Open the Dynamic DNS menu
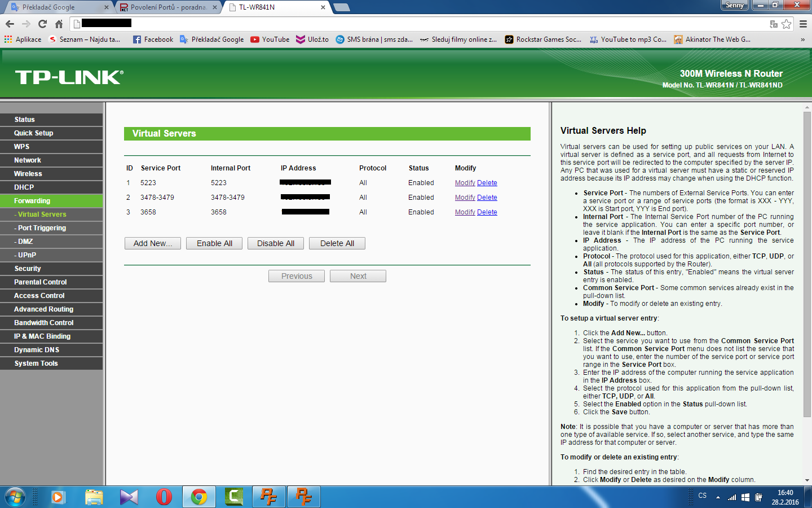812x508 pixels. [51, 350]
